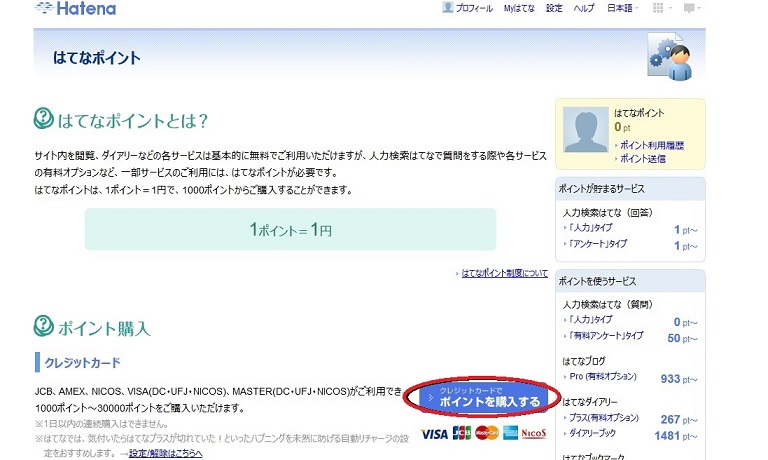Click the Hatena logo
The height and width of the screenshot is (460, 768).
click(75, 8)
